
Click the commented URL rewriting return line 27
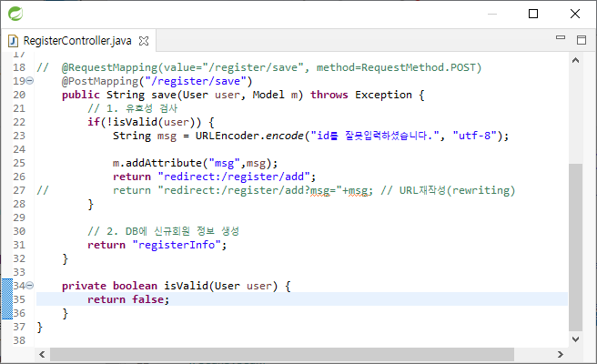(x=276, y=190)
